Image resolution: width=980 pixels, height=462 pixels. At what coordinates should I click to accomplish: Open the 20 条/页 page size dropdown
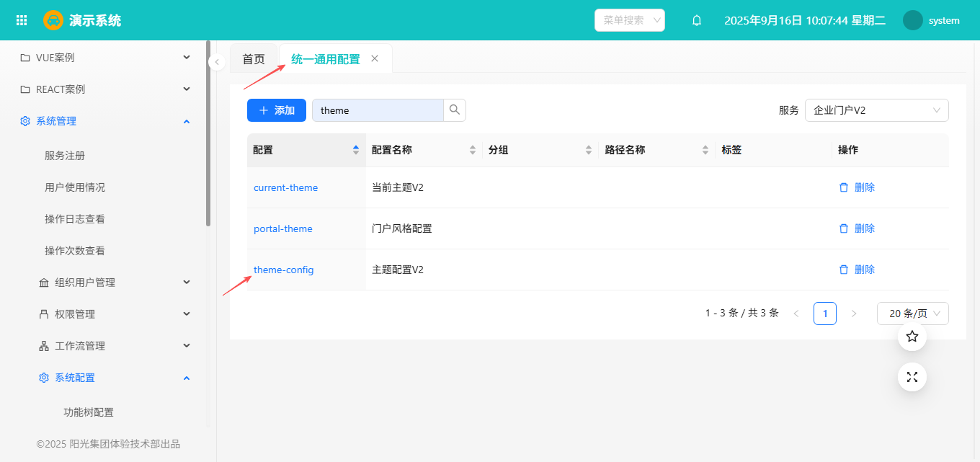click(912, 314)
